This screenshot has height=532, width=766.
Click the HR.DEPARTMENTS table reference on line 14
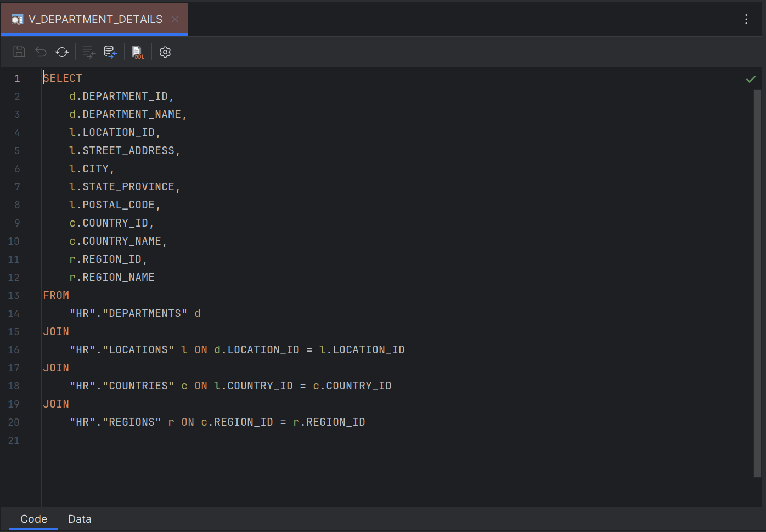(x=128, y=313)
